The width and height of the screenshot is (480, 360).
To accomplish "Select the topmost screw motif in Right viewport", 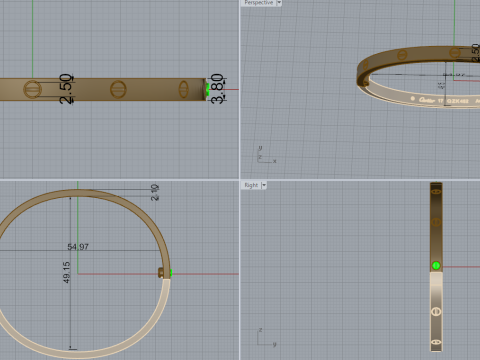I will (x=436, y=192).
